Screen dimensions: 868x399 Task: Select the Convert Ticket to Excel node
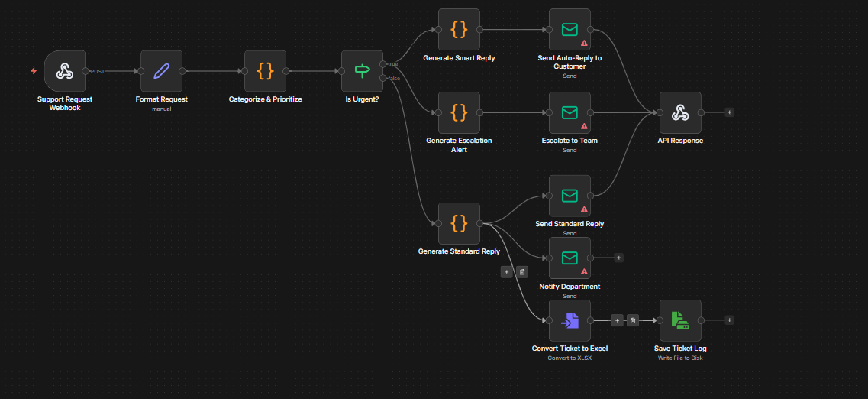pyautogui.click(x=570, y=320)
